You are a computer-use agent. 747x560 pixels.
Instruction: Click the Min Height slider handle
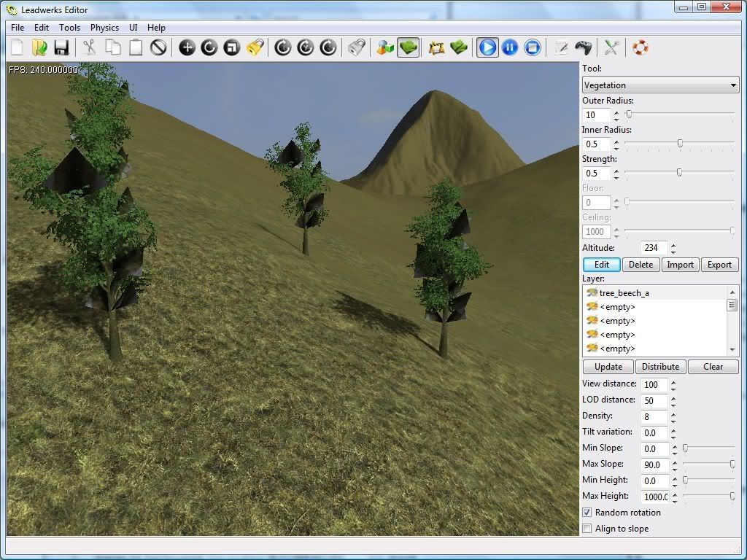click(x=685, y=480)
